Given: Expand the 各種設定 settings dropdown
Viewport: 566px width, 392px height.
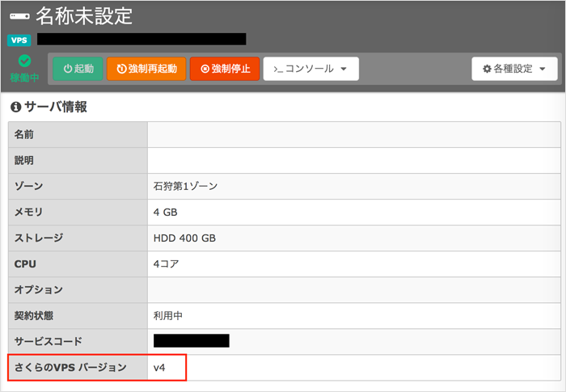Looking at the screenshot, I should pos(514,69).
